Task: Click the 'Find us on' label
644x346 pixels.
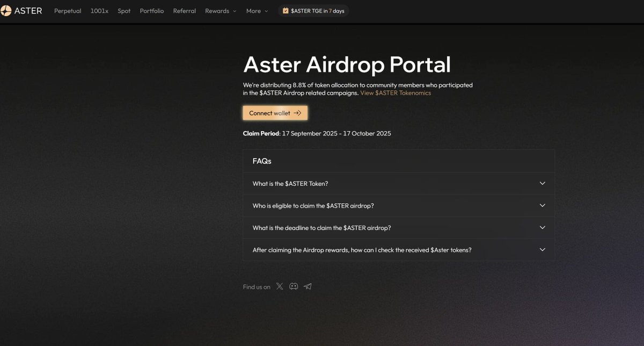Action: coord(257,287)
